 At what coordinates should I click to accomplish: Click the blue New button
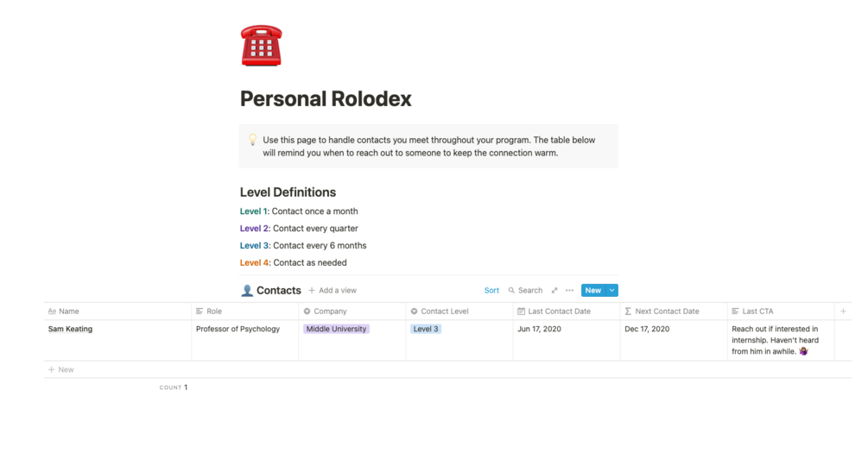click(592, 291)
